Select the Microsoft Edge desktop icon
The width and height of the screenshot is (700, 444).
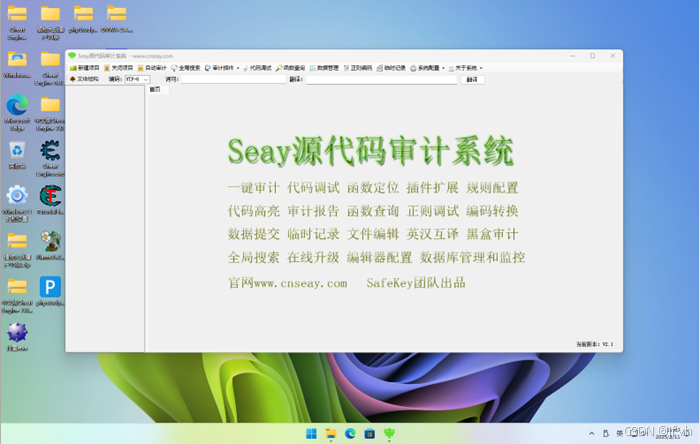tap(17, 112)
